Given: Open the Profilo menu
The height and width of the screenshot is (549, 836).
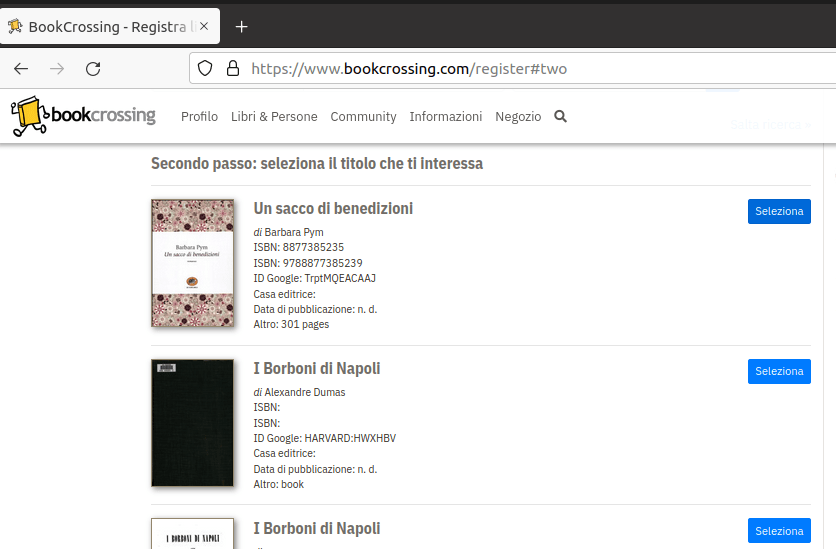Looking at the screenshot, I should click(199, 117).
